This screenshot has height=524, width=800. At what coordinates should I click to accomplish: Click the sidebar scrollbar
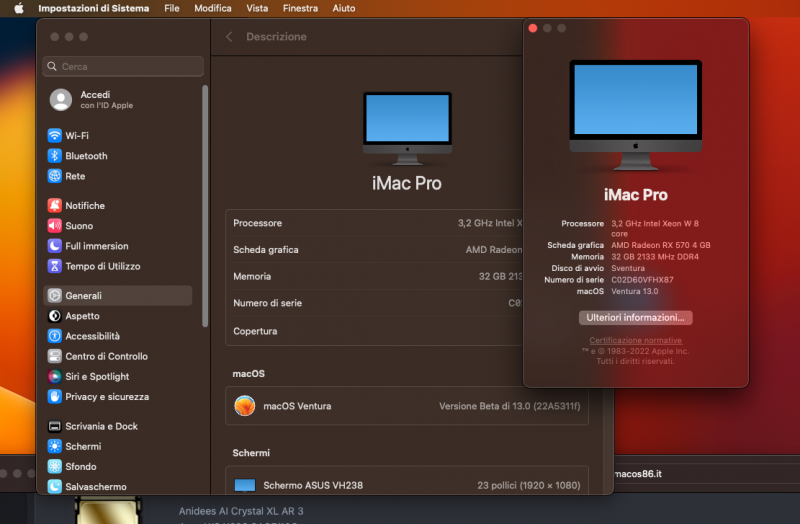tap(205, 206)
